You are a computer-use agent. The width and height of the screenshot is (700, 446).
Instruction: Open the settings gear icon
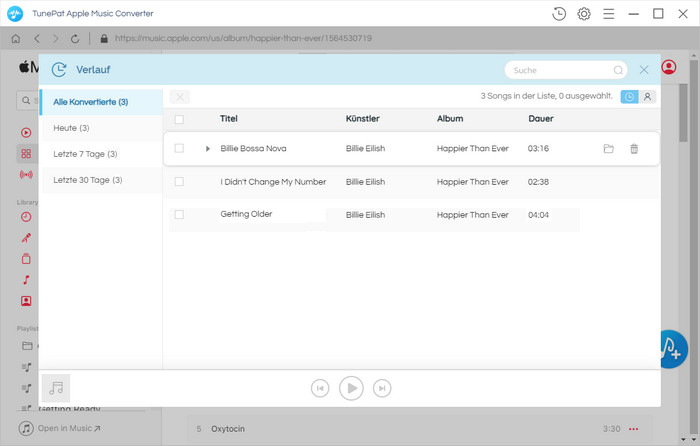(x=583, y=14)
